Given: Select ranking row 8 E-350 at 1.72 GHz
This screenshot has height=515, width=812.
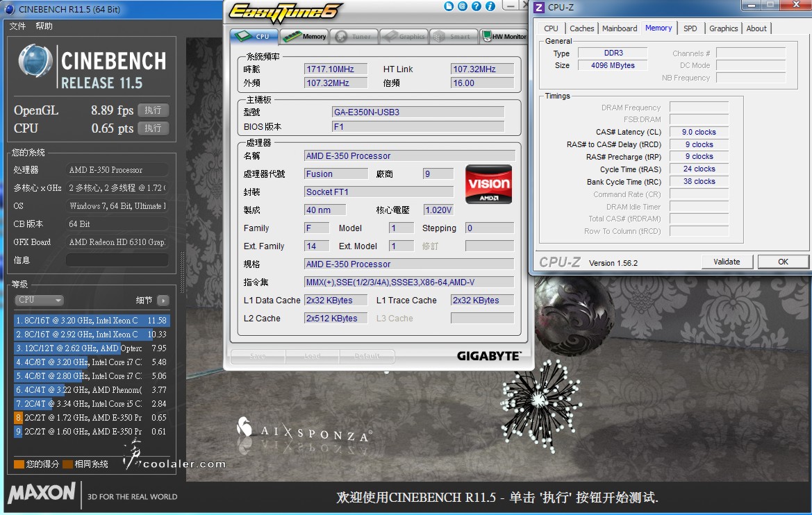Looking at the screenshot, I should tap(92, 418).
